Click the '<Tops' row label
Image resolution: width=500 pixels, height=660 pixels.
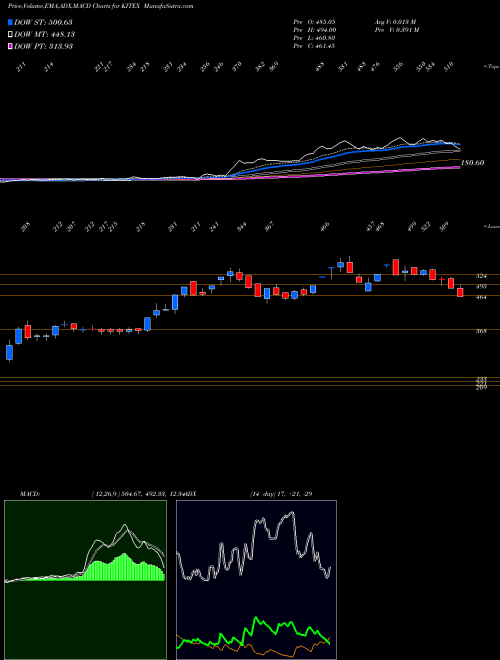pos(491,67)
